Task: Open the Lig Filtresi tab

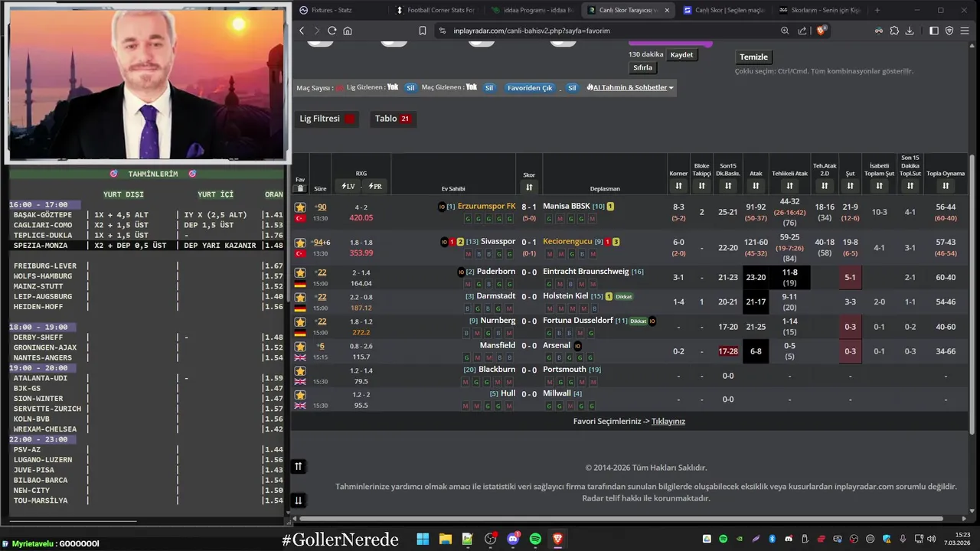Action: click(327, 119)
